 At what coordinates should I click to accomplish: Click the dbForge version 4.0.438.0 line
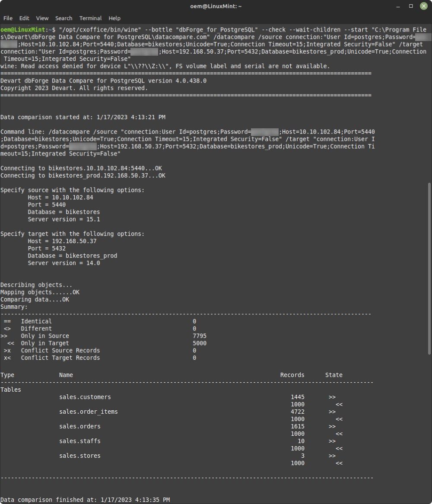104,81
